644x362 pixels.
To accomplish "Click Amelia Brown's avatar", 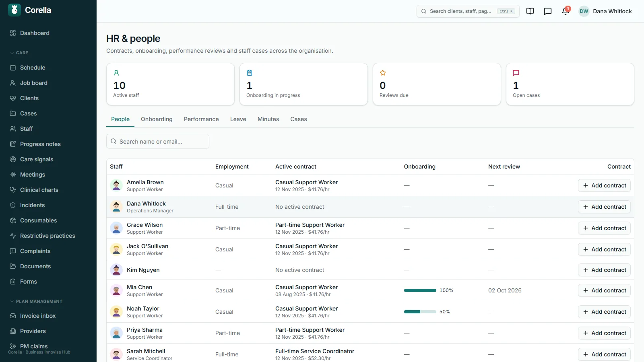I will coord(116,185).
